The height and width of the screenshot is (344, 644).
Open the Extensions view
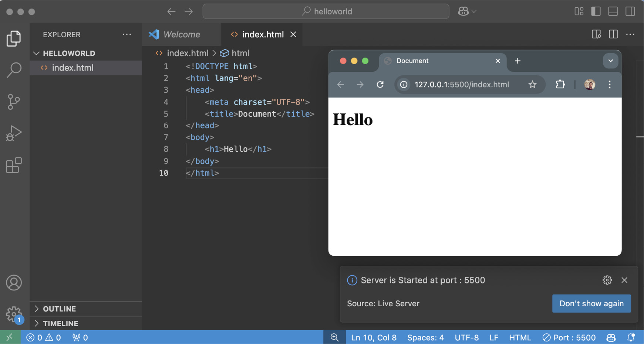14,165
